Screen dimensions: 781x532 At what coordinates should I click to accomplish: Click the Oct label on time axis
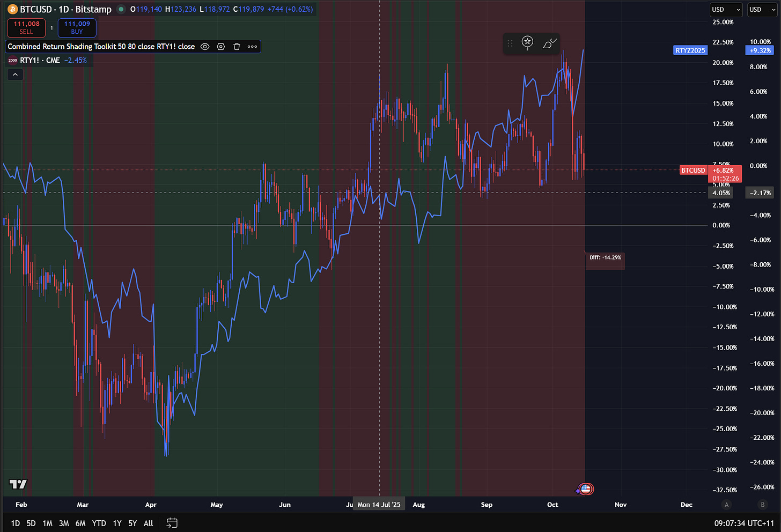pyautogui.click(x=552, y=505)
